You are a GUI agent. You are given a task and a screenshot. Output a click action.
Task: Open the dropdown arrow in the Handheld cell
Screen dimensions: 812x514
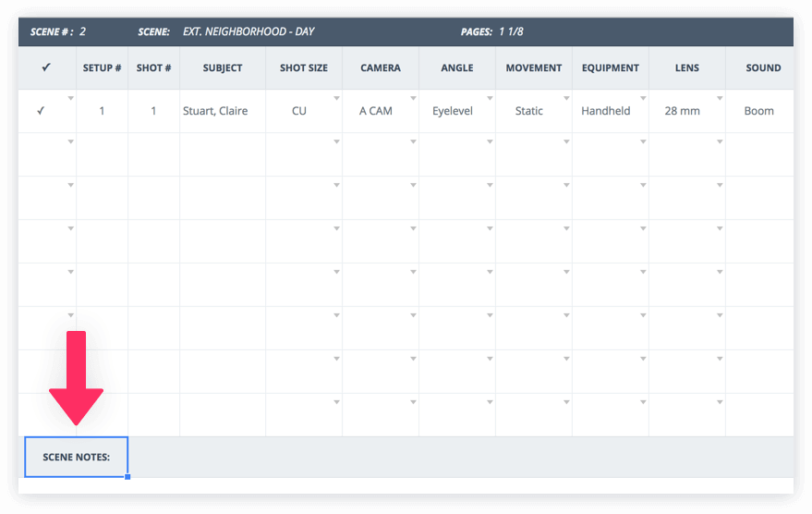pyautogui.click(x=643, y=98)
